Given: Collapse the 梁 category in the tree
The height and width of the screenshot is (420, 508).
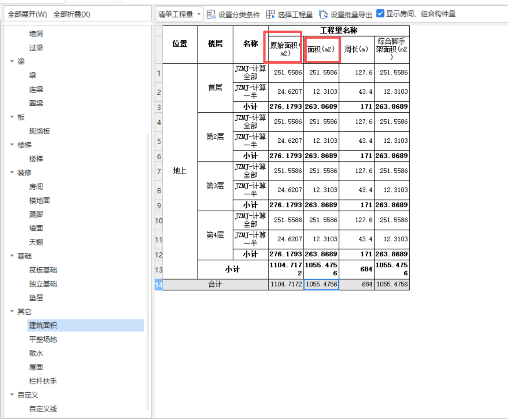Looking at the screenshot, I should coord(12,61).
